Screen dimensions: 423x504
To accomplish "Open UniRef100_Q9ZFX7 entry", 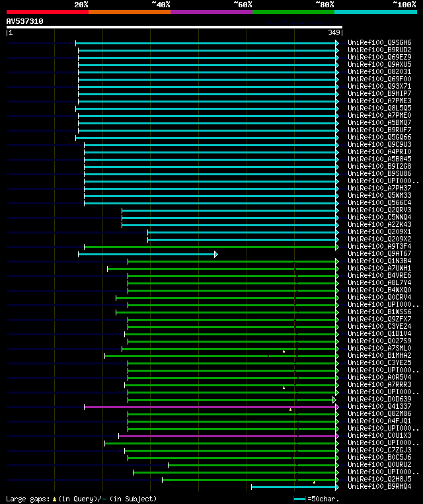I will (x=379, y=319).
